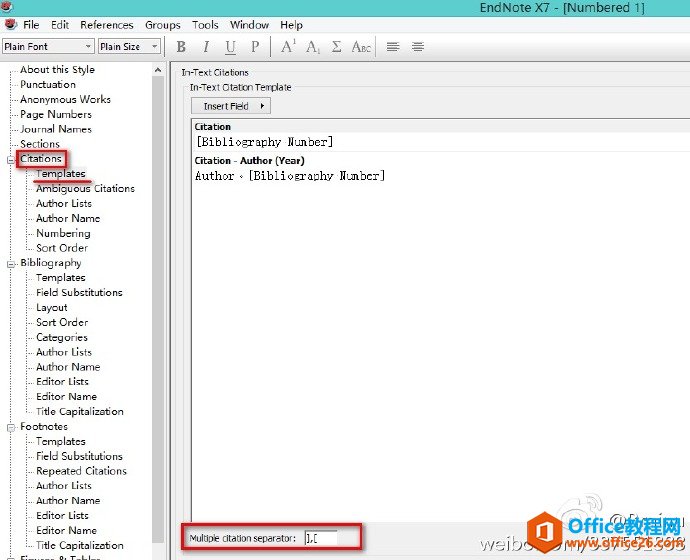
Task: Toggle Bold formatting in the toolbar
Action: (x=181, y=47)
